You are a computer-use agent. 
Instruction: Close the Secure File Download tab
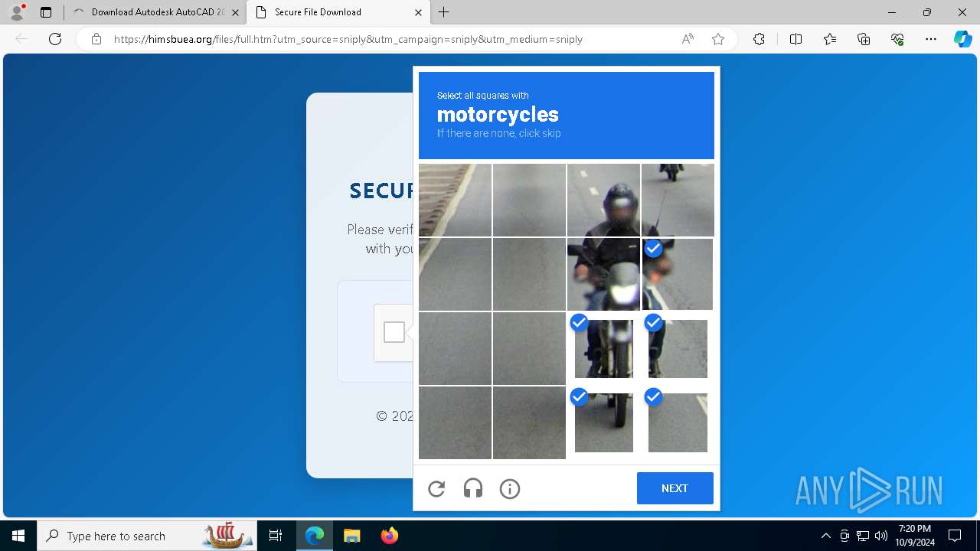(418, 12)
